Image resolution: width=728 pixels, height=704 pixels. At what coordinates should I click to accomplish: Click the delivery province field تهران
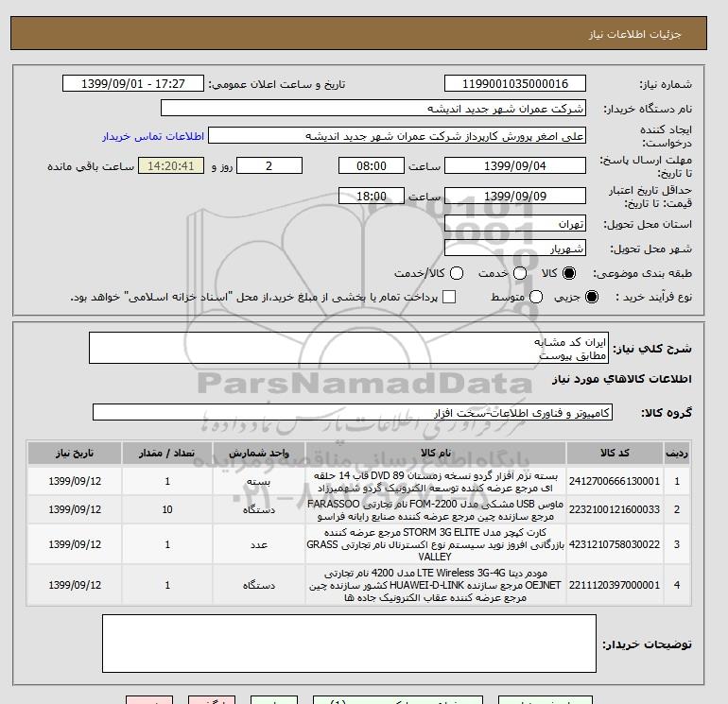(x=515, y=224)
